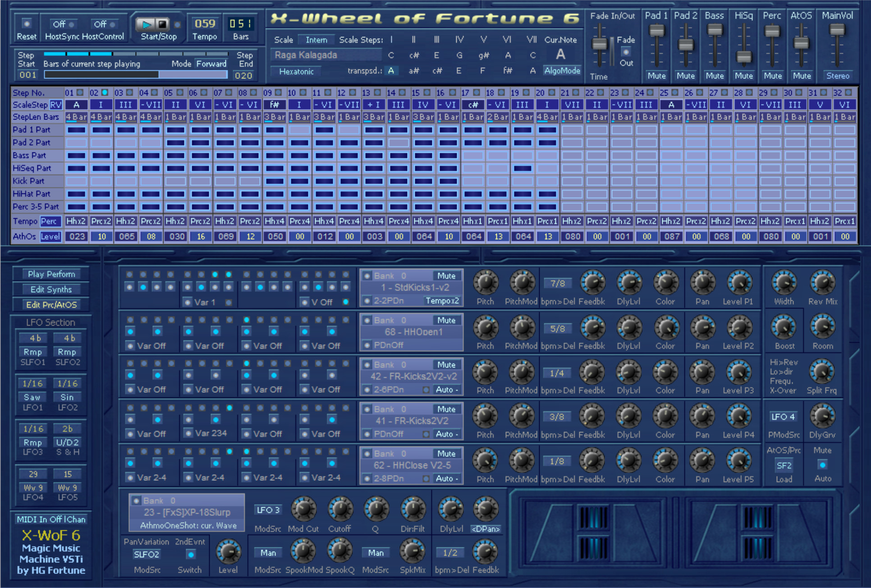Adjust the Pad 2 volume fader

(x=686, y=45)
